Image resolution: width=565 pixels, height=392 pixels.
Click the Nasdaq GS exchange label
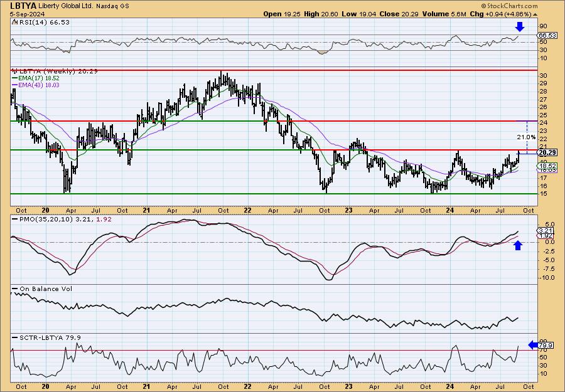click(113, 6)
